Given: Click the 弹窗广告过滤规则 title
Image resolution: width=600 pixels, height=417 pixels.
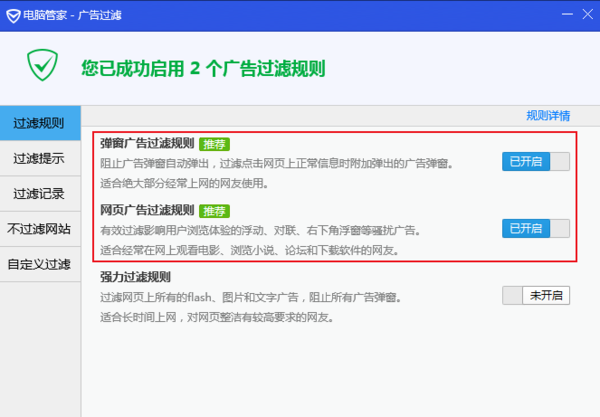Looking at the screenshot, I should [x=147, y=144].
